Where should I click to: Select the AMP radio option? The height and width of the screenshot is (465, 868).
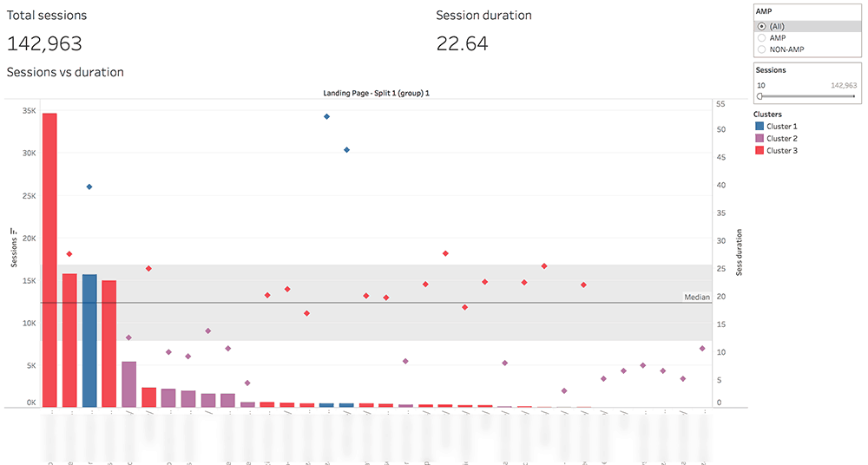click(x=762, y=37)
